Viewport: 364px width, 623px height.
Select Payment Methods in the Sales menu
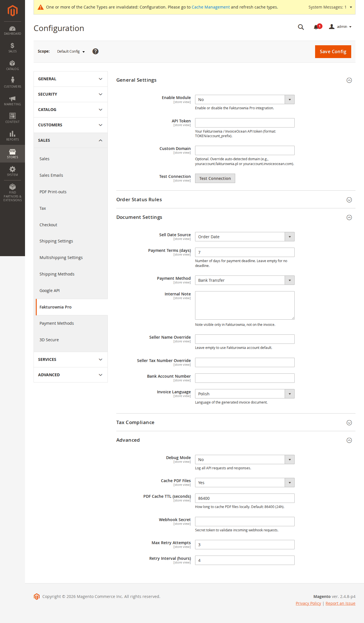click(57, 323)
